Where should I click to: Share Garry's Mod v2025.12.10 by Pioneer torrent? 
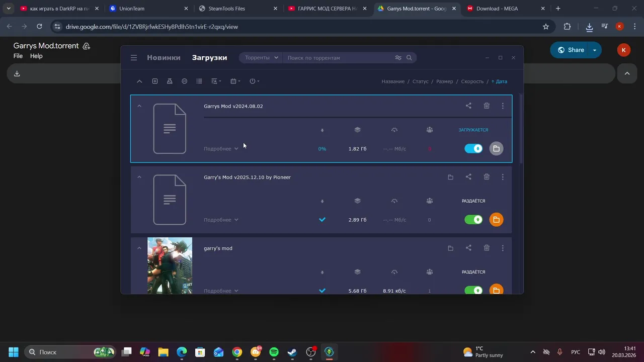click(x=468, y=177)
